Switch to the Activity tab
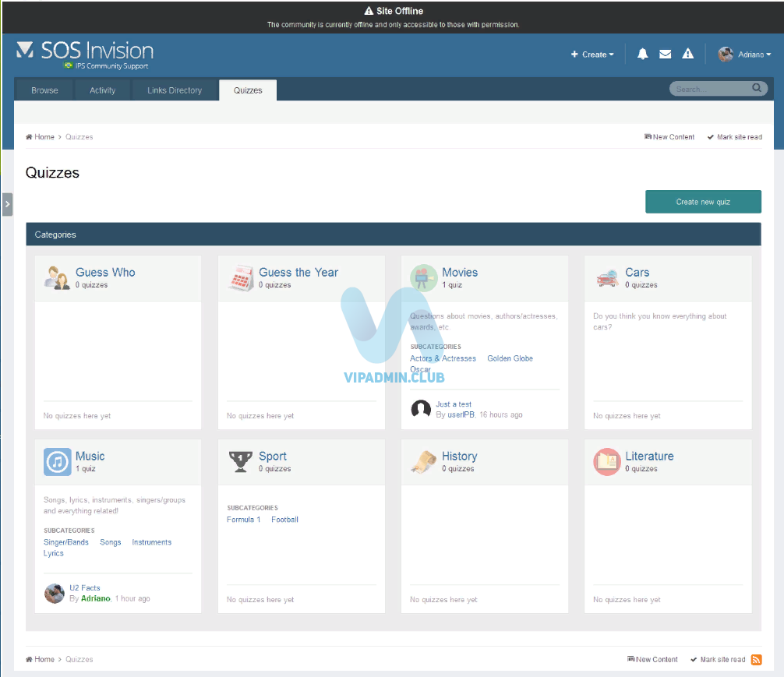784x677 pixels. coord(103,90)
